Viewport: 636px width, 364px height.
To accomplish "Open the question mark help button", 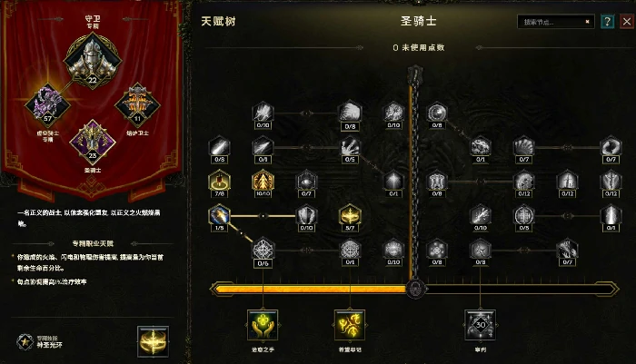I will coord(607,22).
